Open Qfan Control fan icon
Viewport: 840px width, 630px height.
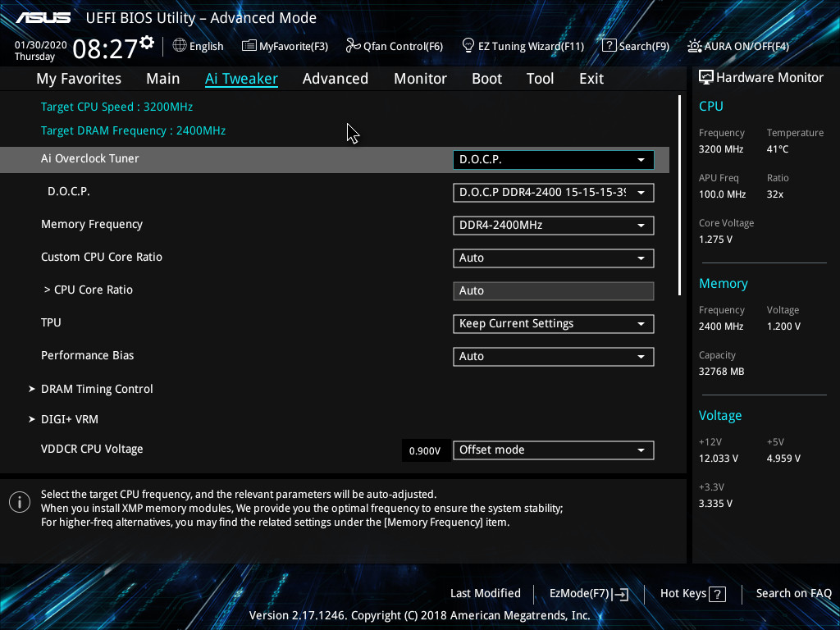click(353, 46)
